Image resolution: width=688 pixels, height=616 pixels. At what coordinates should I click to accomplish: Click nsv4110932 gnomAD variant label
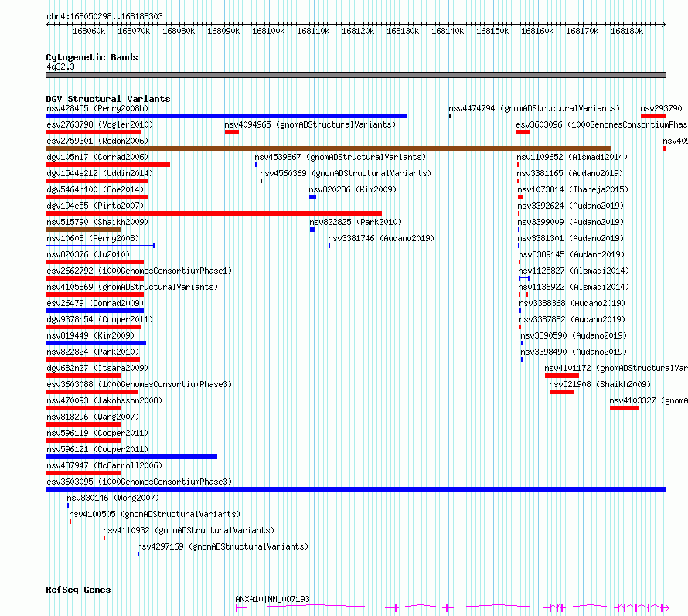point(189,530)
